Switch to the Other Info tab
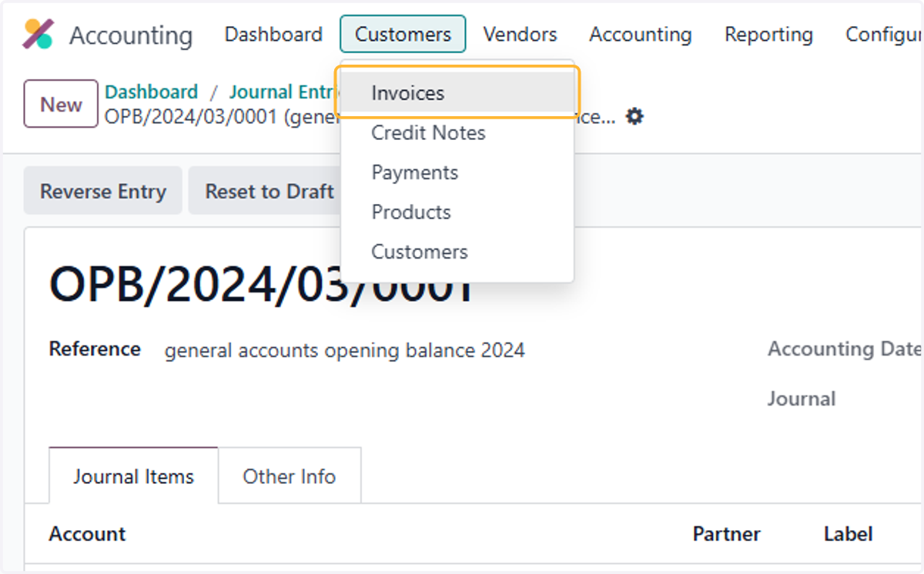 pyautogui.click(x=290, y=476)
